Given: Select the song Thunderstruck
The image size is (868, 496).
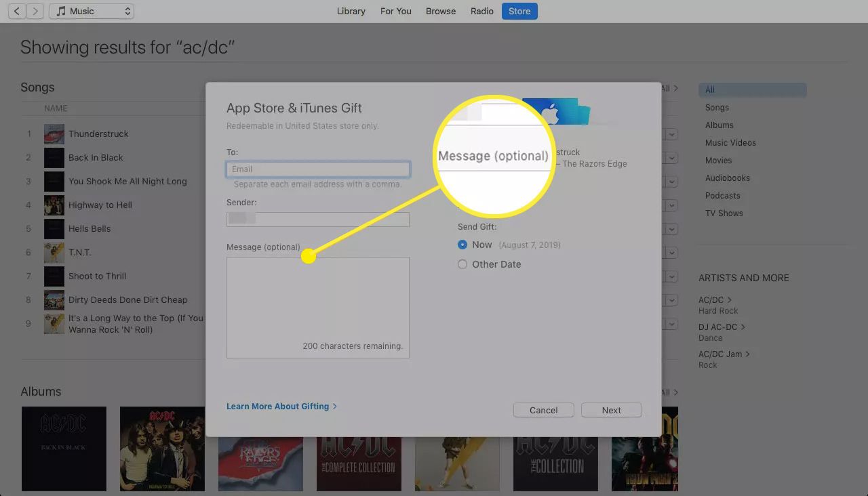Looking at the screenshot, I should tap(98, 133).
